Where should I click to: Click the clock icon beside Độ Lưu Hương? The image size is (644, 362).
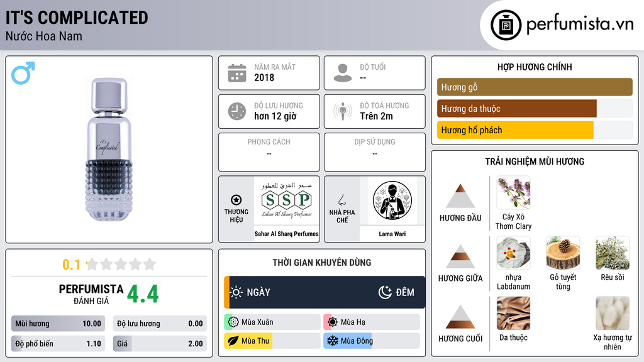click(237, 111)
